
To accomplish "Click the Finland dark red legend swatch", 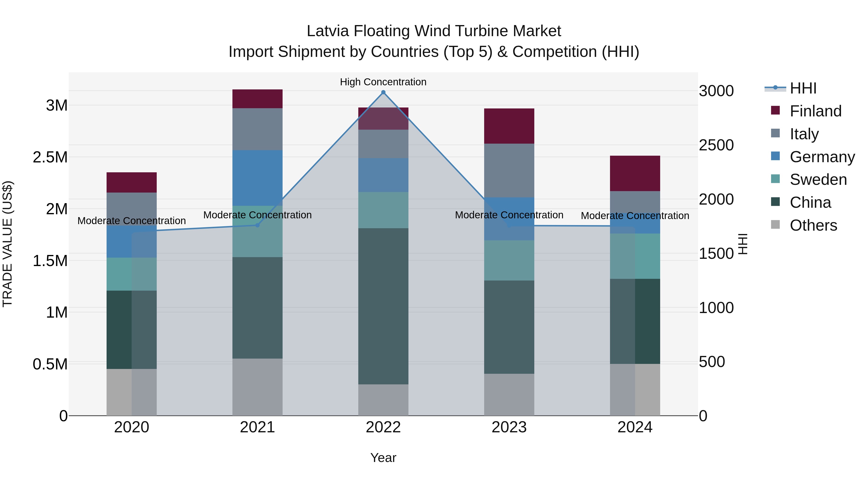I will (775, 110).
